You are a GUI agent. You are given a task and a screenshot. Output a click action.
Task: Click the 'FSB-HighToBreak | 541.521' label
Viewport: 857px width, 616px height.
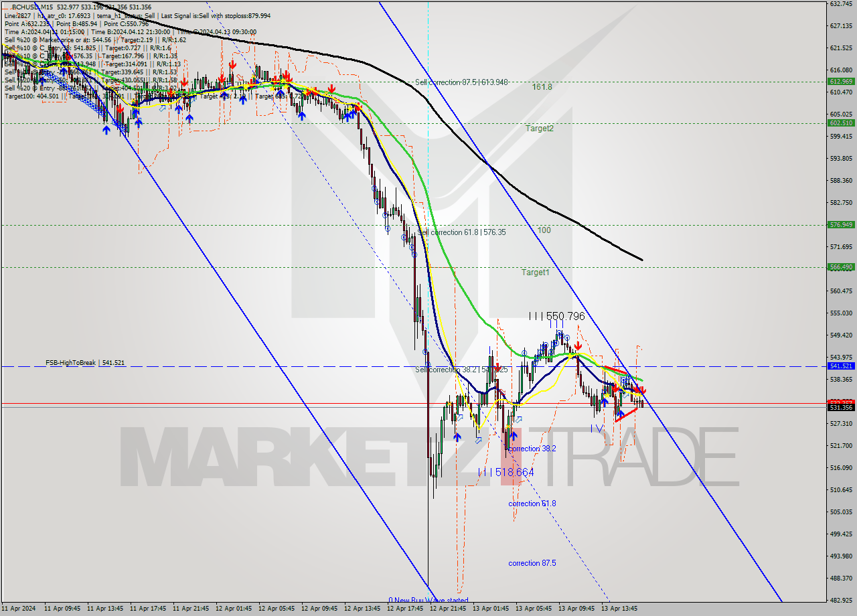[85, 363]
